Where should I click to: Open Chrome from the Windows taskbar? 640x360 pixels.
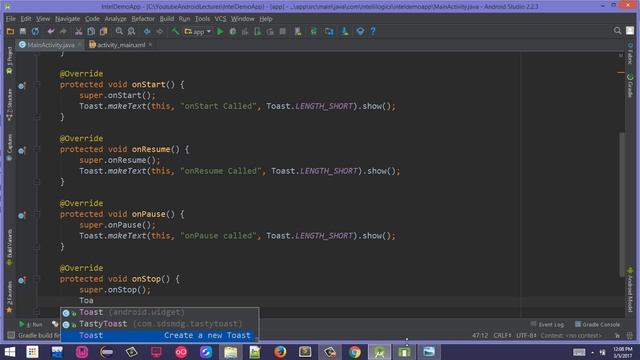(355, 352)
